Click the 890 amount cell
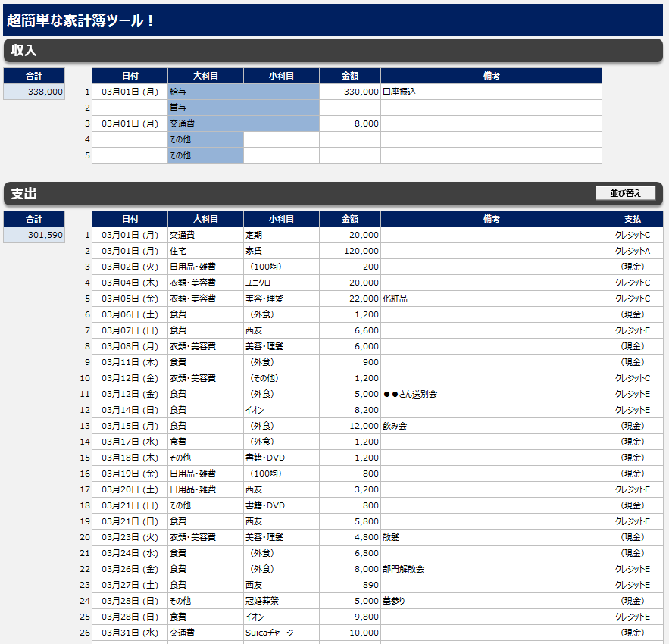Screen dimensions: 669x644 click(350, 585)
